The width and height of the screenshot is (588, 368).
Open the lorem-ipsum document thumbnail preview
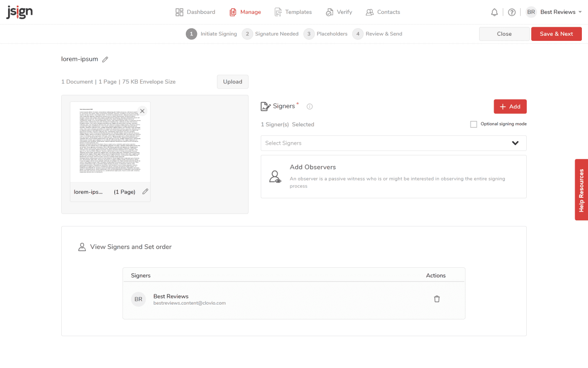coord(110,142)
